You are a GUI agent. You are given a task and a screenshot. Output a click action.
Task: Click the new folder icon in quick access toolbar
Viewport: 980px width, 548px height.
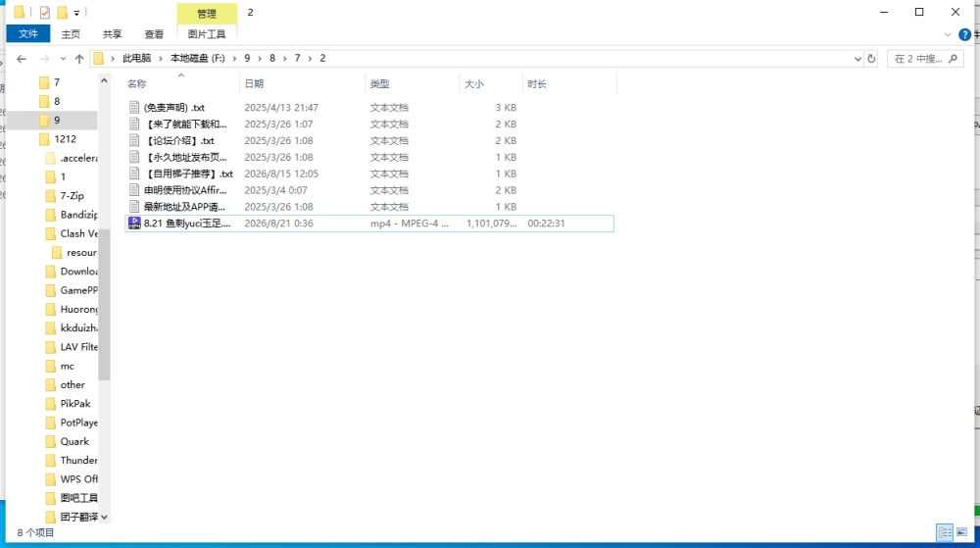click(x=63, y=12)
